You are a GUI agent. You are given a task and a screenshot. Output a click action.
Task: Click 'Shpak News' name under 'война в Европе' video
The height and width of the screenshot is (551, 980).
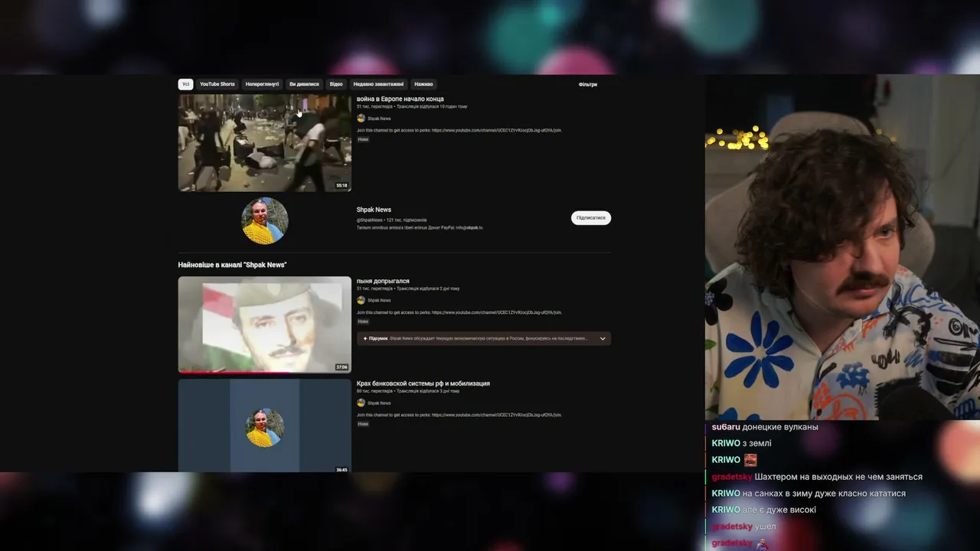click(x=379, y=119)
